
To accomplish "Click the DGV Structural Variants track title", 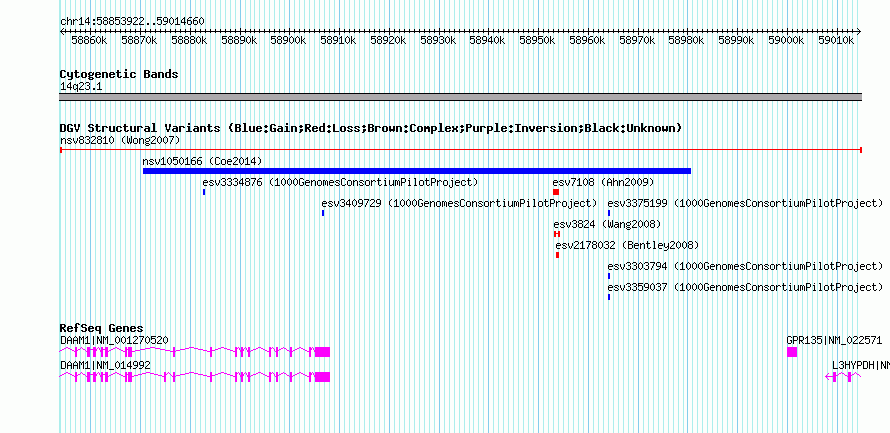I will (x=371, y=128).
